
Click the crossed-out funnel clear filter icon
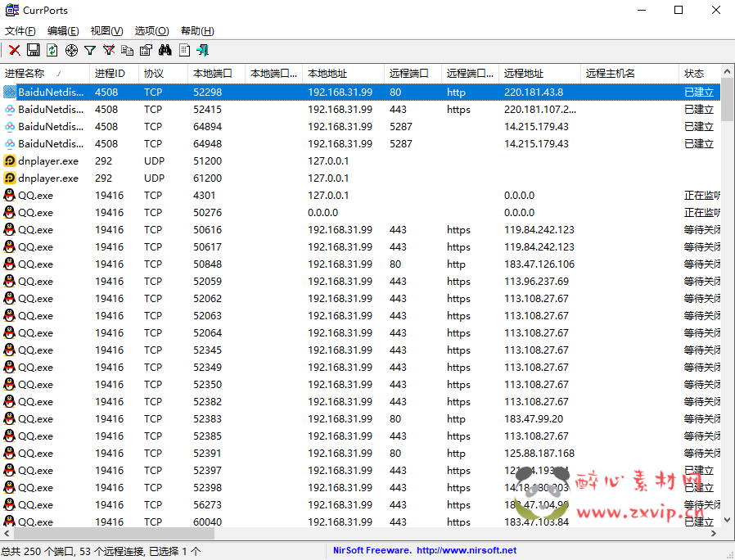point(109,51)
